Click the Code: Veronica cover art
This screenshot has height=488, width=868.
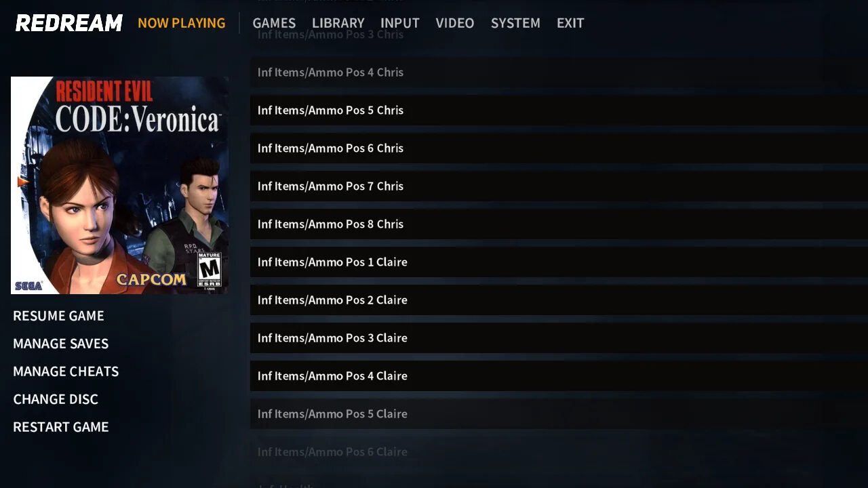click(x=119, y=185)
